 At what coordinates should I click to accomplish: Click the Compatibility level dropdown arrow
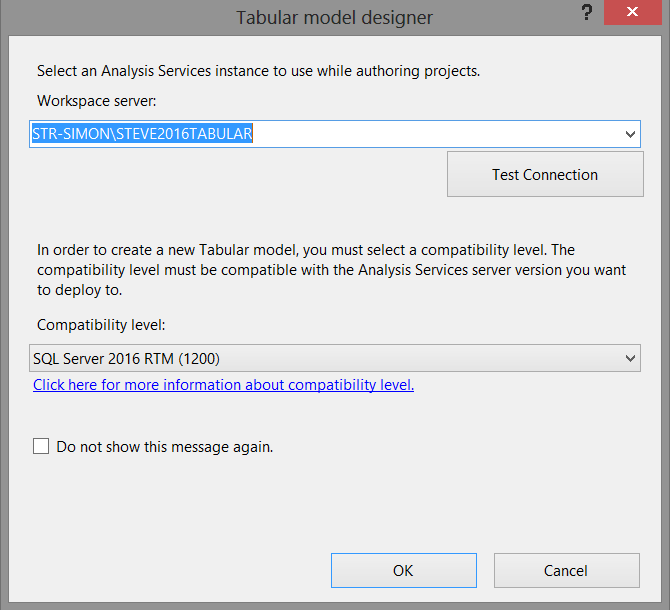point(630,358)
